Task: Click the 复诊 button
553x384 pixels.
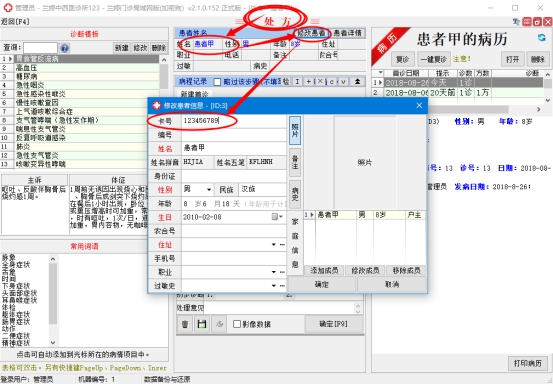Action: click(403, 59)
